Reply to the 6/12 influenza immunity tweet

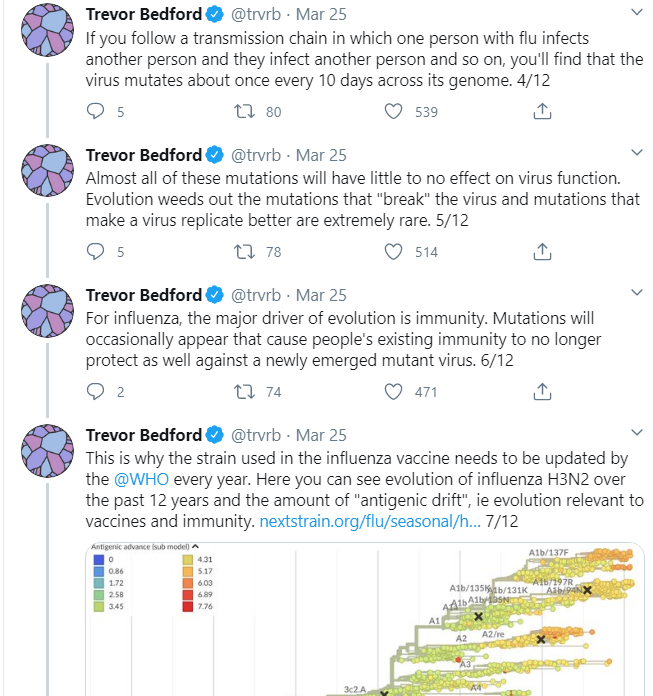coord(95,392)
